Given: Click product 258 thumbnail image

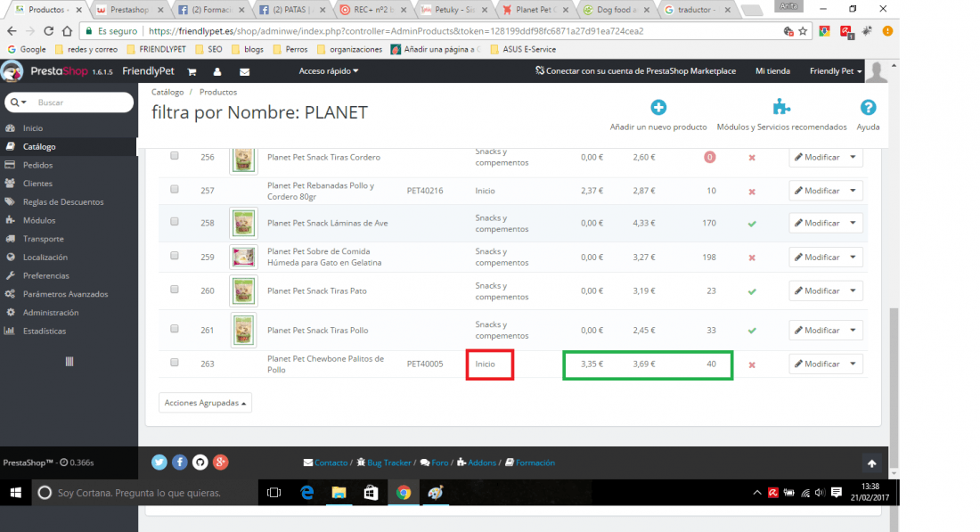Looking at the screenshot, I should 243,223.
